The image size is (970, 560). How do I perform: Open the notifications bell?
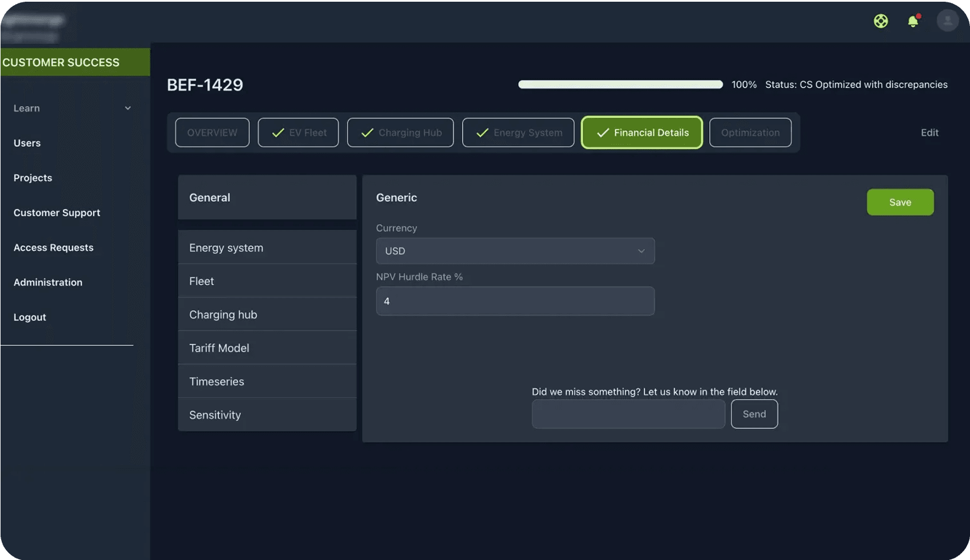tap(913, 21)
